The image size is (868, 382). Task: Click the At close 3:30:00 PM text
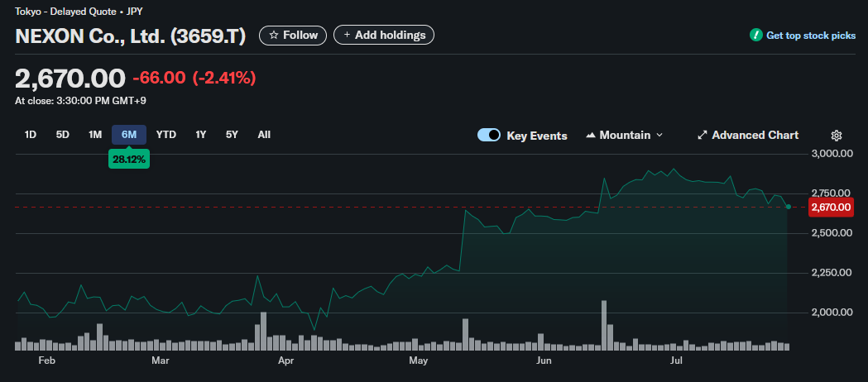pos(80,101)
